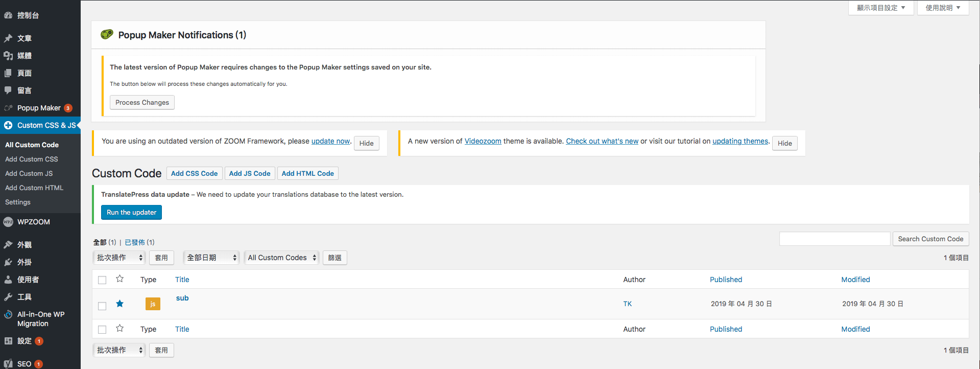Click the Custom CSS & JS plus icon

click(x=8, y=125)
